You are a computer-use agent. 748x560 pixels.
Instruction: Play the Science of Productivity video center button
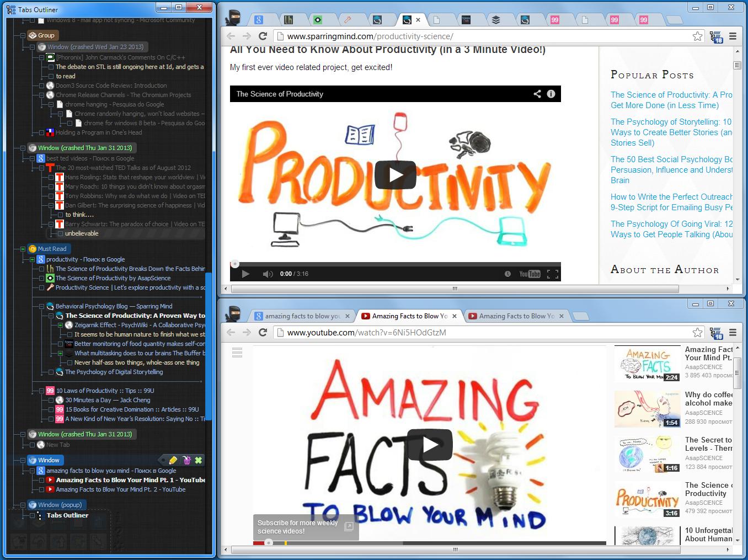pyautogui.click(x=396, y=175)
